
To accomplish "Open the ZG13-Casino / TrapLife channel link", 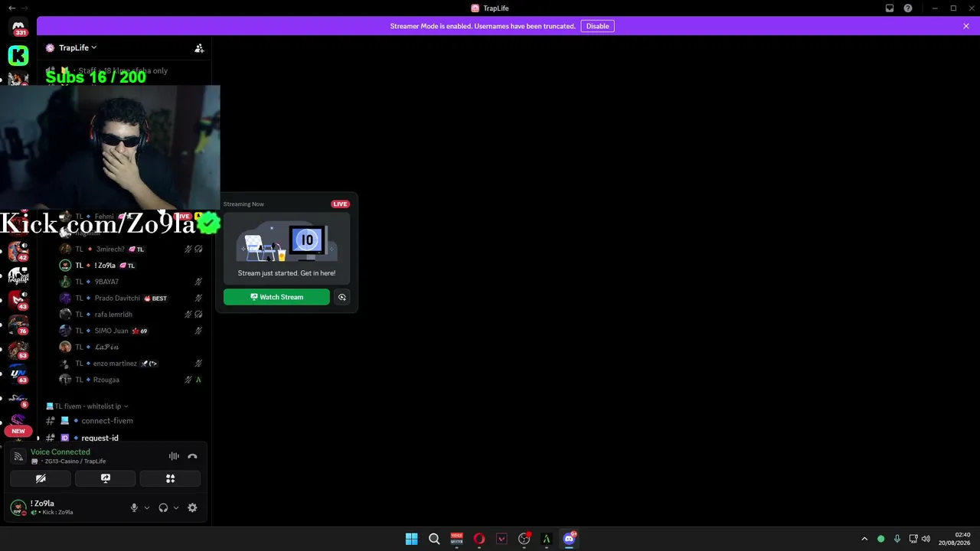I will click(75, 461).
